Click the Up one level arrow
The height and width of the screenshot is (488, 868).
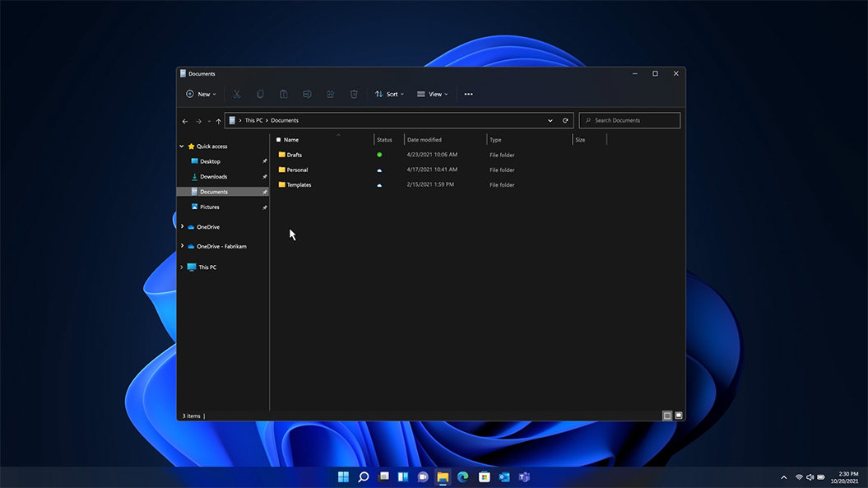(x=218, y=121)
